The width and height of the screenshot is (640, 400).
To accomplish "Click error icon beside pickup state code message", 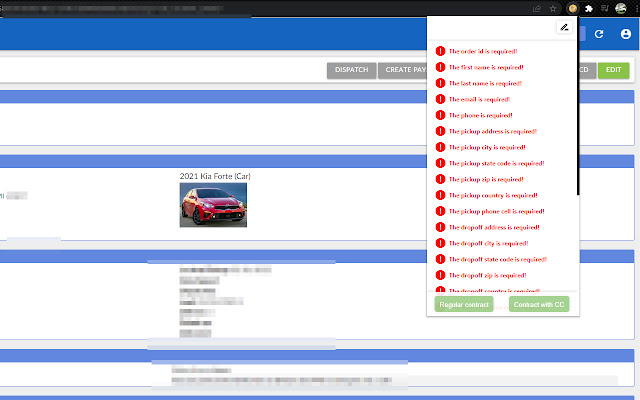I will [x=440, y=163].
